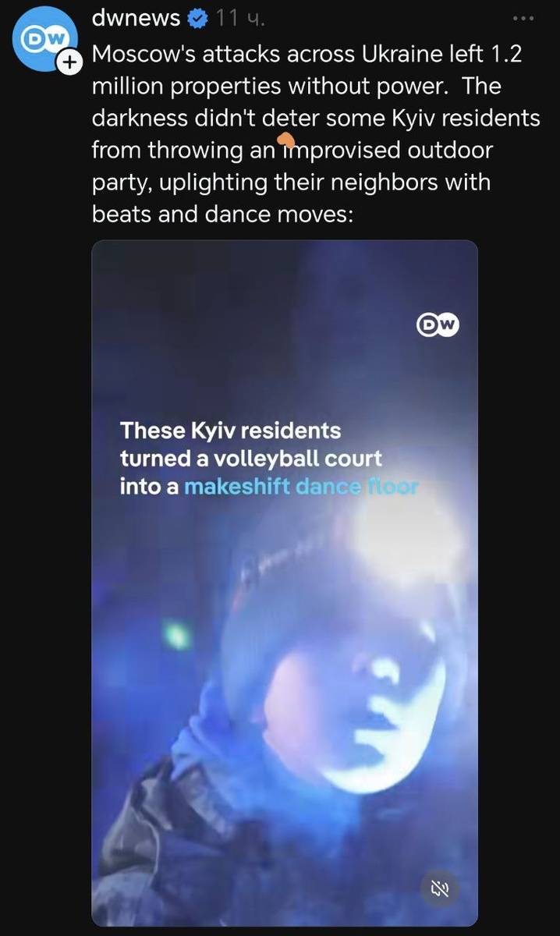
Task: Click the orange mark above "improvised"
Action: click(x=285, y=140)
